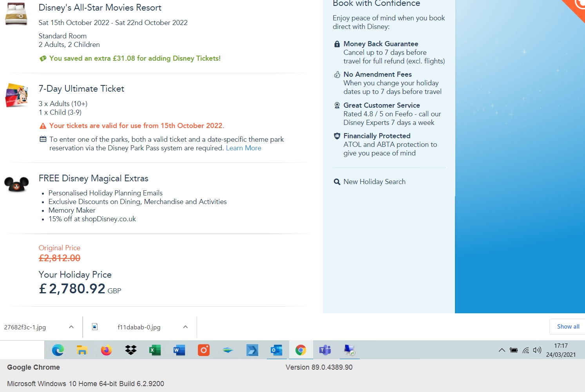Check the battery status icon
585x392 pixels.
[x=514, y=350]
